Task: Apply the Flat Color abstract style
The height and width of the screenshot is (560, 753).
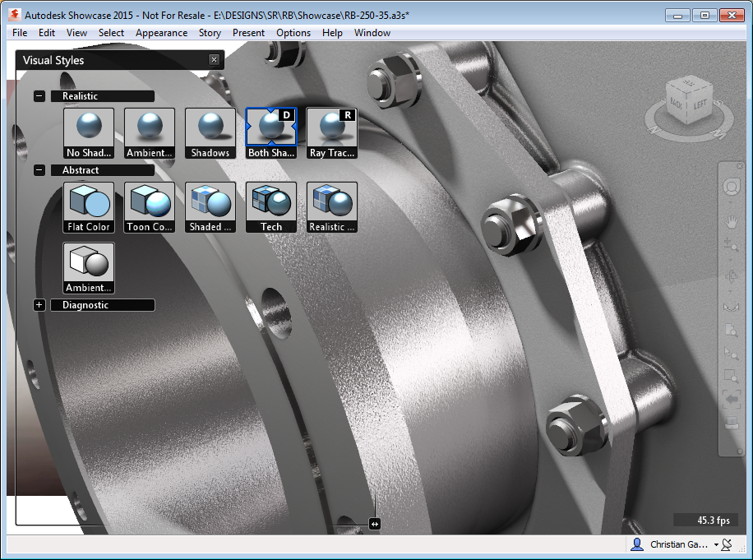Action: point(89,207)
